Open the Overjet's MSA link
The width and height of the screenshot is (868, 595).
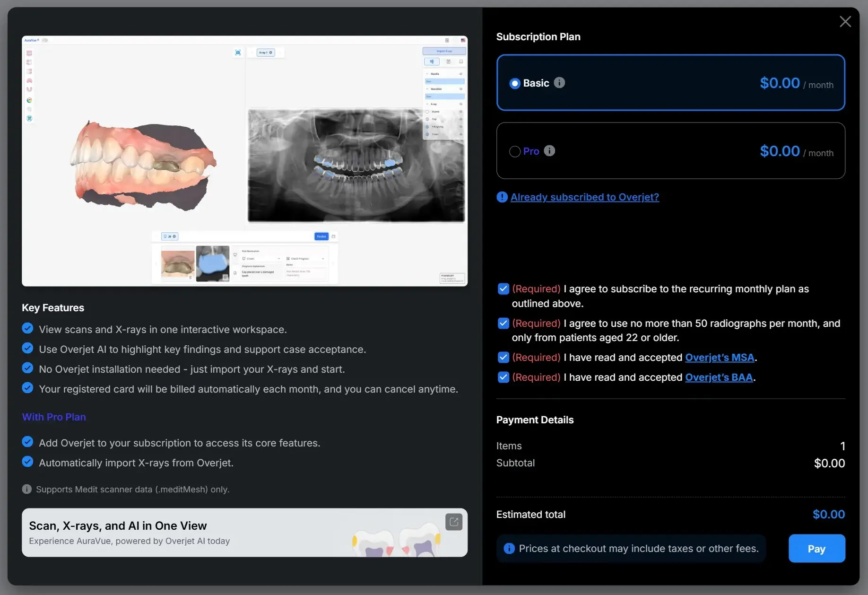click(720, 358)
